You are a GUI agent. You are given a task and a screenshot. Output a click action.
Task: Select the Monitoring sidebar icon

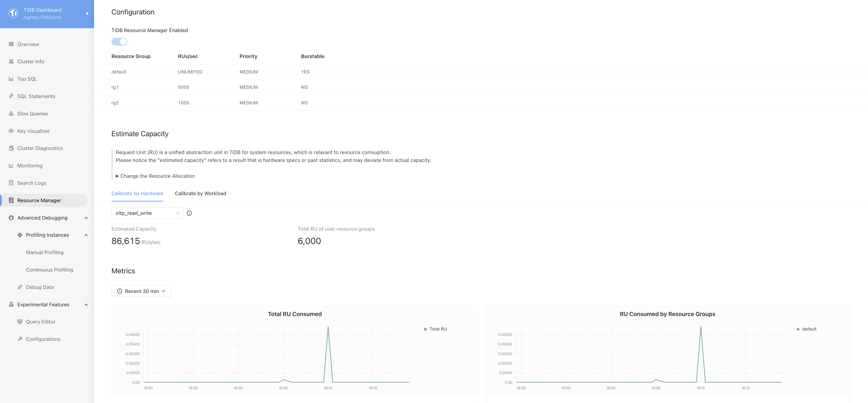point(11,165)
